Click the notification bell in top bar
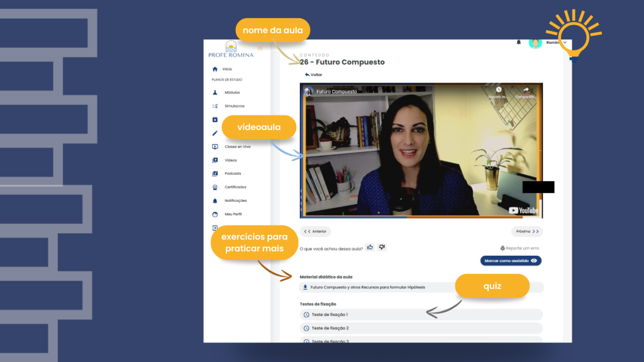 pyautogui.click(x=519, y=42)
